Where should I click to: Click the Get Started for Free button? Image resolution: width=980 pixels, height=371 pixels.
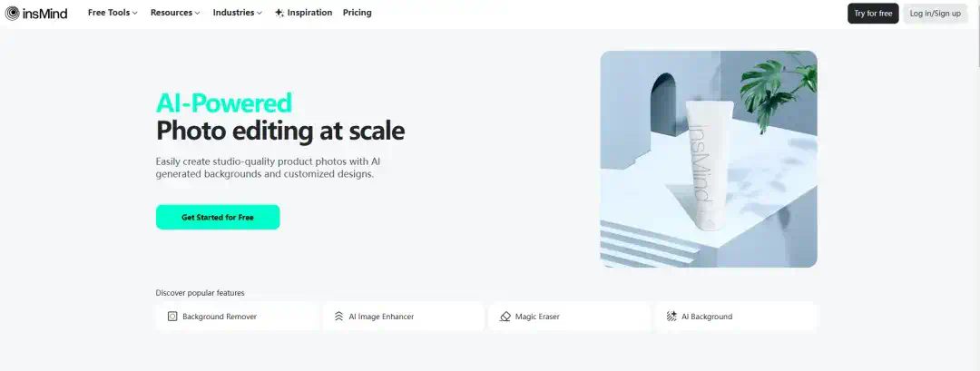pos(218,218)
